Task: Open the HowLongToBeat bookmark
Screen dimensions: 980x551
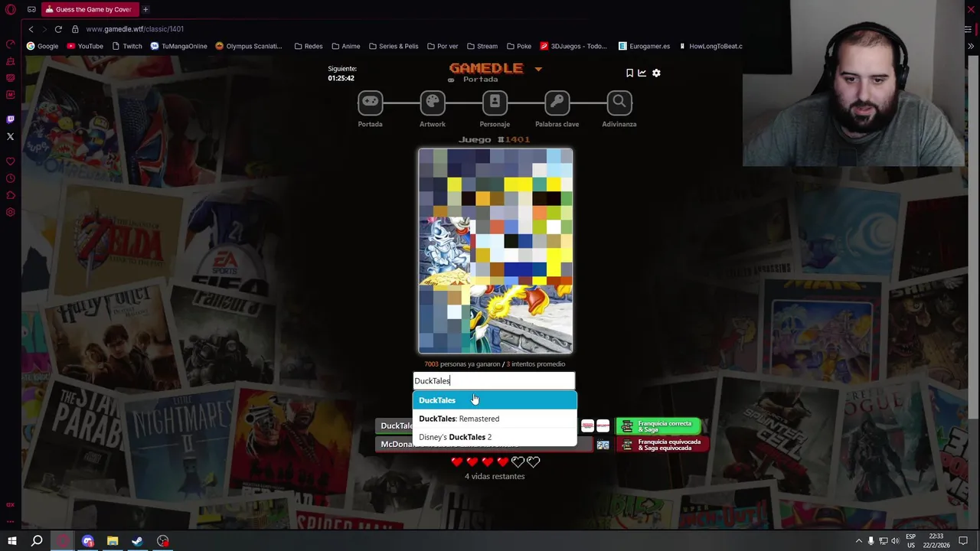Action: (710, 46)
